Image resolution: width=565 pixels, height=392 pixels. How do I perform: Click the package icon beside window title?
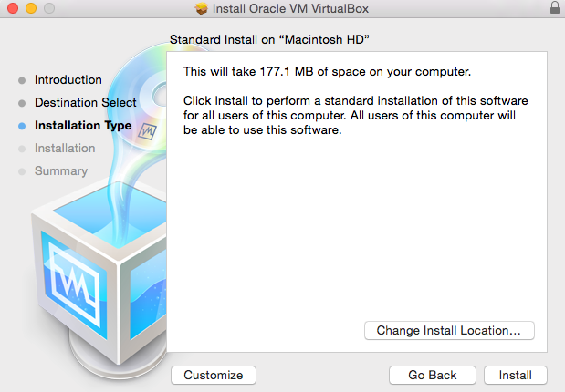(202, 9)
